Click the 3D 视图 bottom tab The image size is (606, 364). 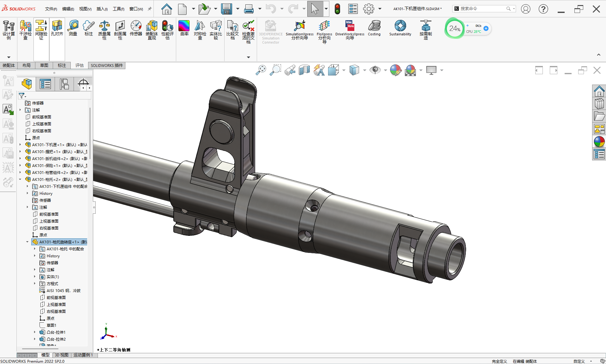coord(62,355)
